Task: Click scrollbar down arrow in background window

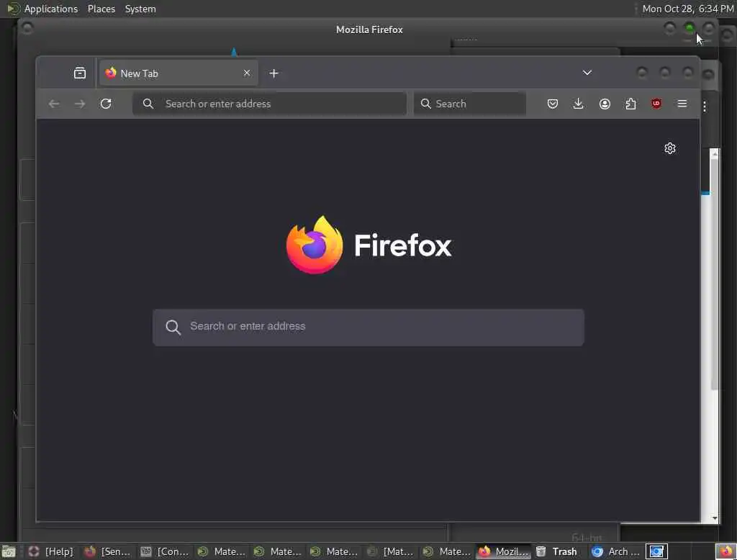Action: 715,518
